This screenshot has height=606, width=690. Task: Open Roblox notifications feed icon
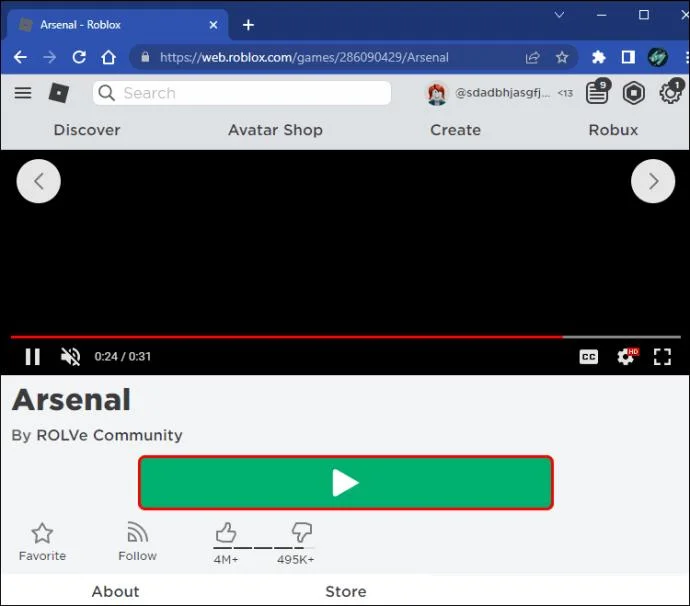598,92
